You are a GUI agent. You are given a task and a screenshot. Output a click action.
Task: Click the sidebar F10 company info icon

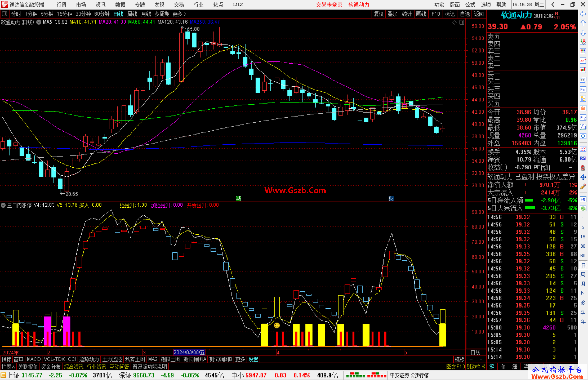[x=583, y=89]
